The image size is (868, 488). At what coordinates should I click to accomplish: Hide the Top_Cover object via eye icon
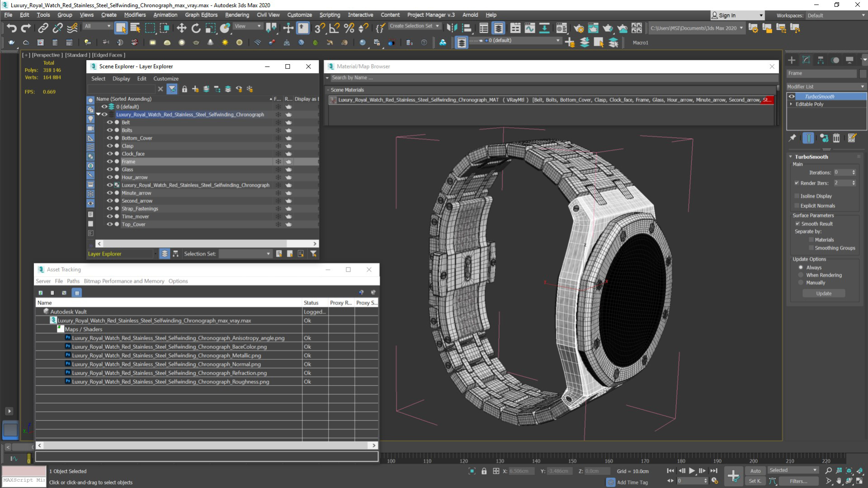pos(110,224)
